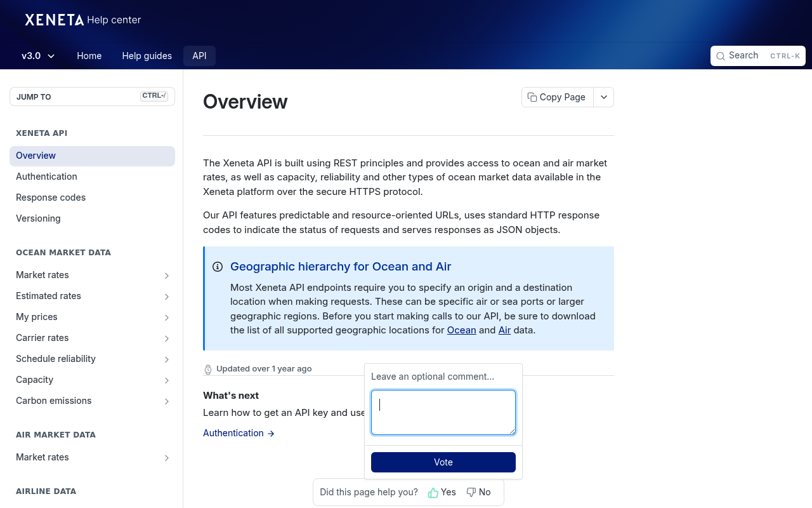Open the Help guides tab
The height and width of the screenshot is (508, 812).
pos(147,56)
